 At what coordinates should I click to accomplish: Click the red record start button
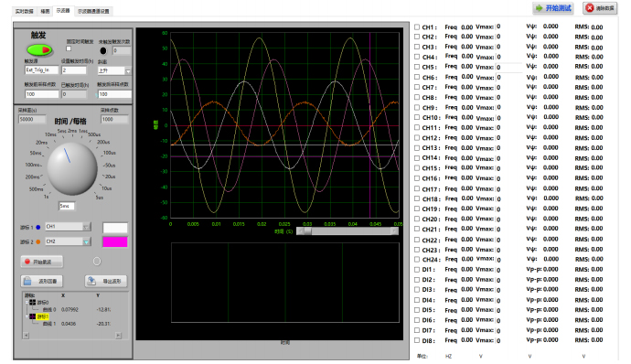(41, 262)
